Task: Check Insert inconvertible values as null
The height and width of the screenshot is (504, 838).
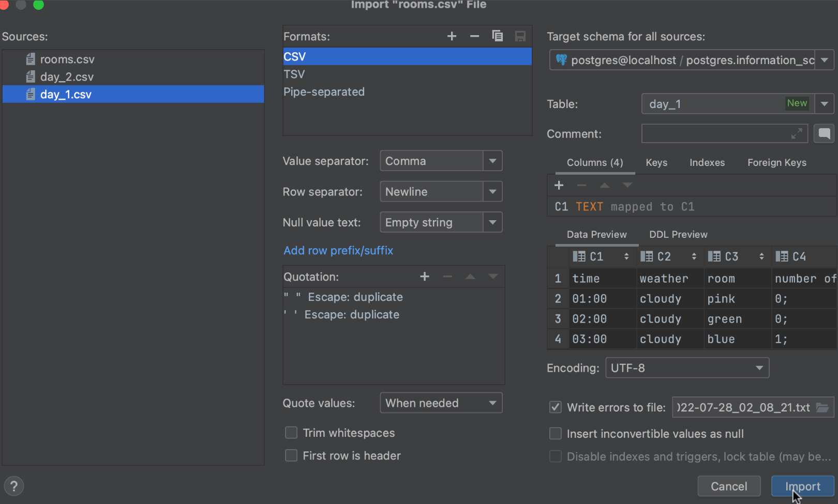Action: coord(556,434)
